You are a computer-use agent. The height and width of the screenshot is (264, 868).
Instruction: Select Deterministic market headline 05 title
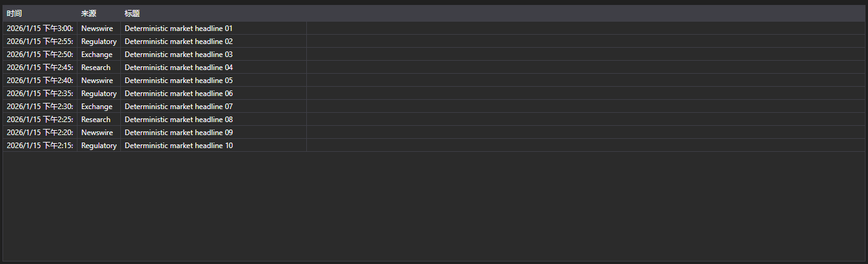click(179, 81)
